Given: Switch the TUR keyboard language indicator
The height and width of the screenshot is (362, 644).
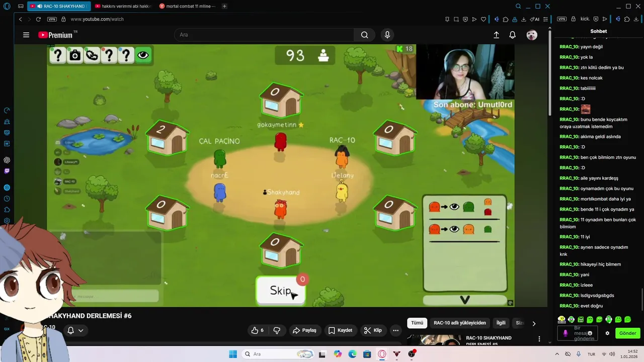Looking at the screenshot, I should (x=592, y=354).
